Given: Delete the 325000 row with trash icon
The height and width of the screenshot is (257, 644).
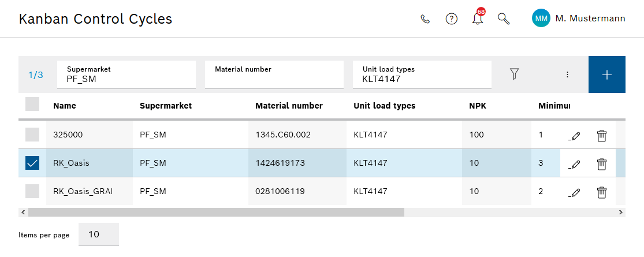Looking at the screenshot, I should click(x=601, y=136).
